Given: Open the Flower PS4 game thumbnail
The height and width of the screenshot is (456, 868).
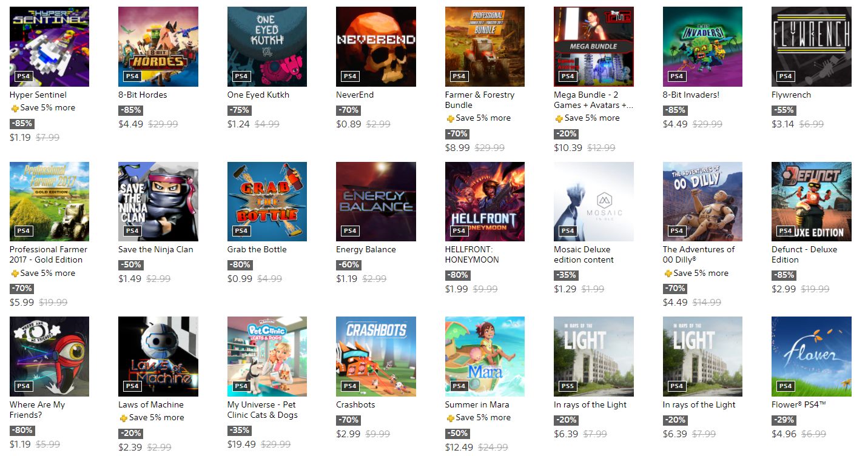Looking at the screenshot, I should click(x=812, y=357).
